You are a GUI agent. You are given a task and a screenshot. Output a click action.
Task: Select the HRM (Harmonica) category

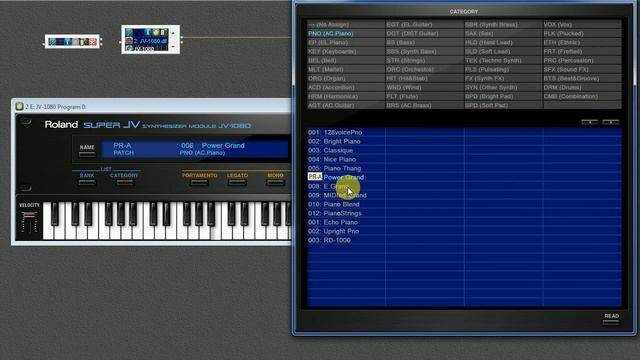(x=346, y=96)
